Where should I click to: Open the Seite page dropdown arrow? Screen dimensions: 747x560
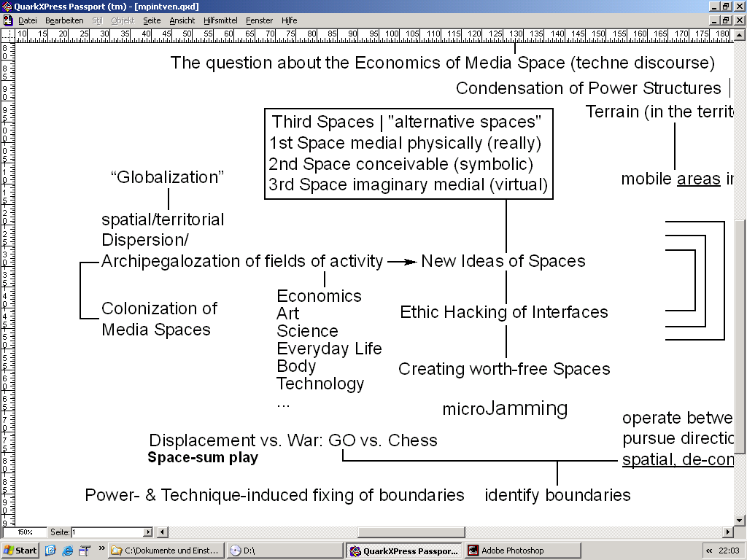tap(148, 532)
